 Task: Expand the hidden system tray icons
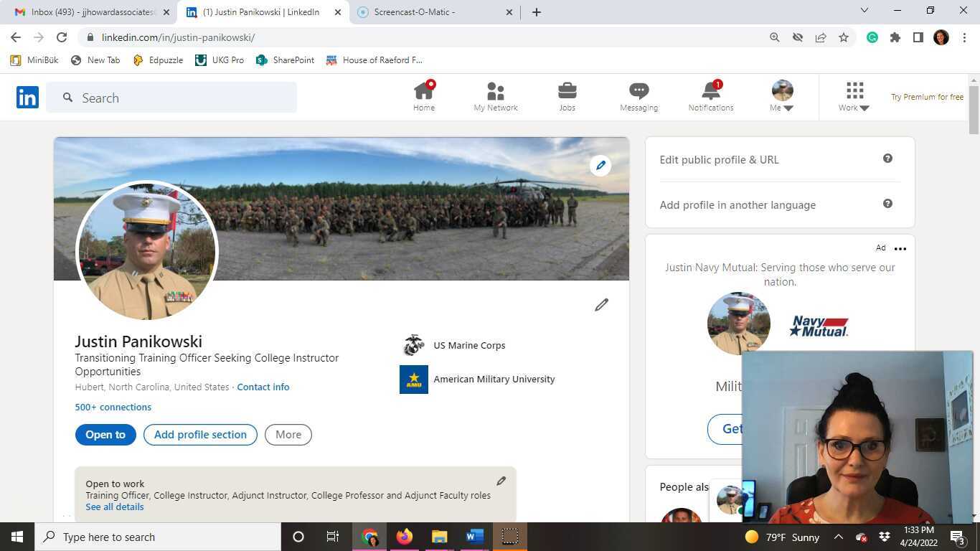coord(838,536)
